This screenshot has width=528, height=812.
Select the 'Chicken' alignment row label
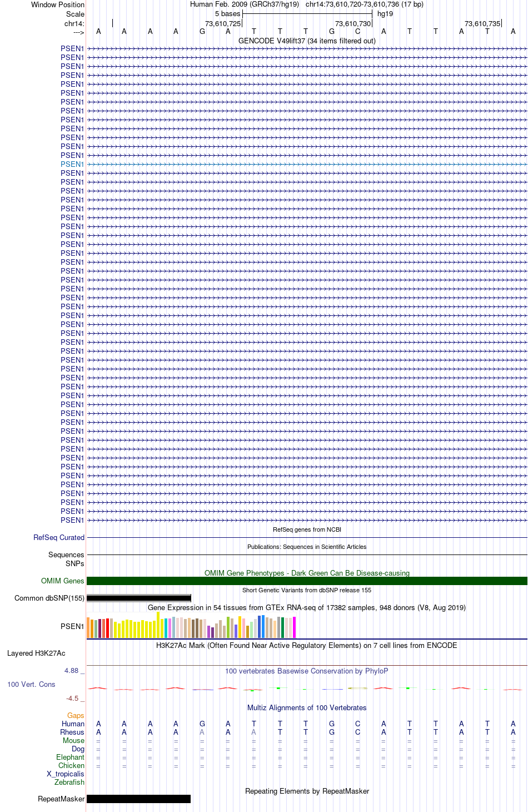pos(71,765)
